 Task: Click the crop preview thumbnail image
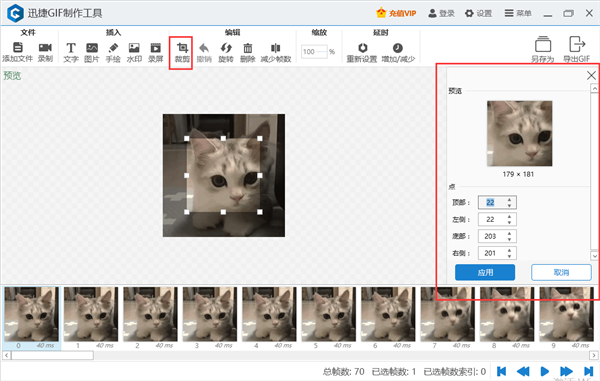point(519,134)
